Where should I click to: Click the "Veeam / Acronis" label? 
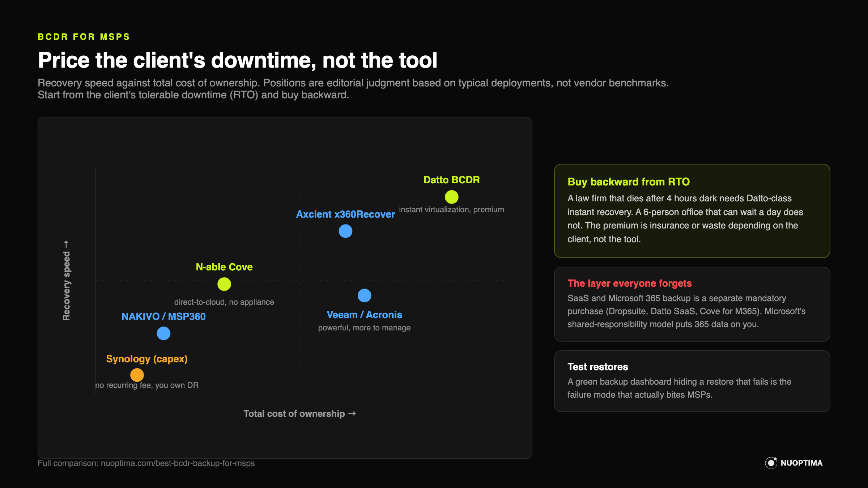click(364, 315)
